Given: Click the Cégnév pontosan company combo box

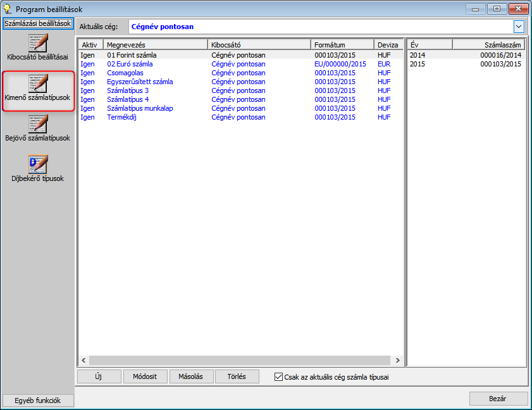Looking at the screenshot, I should tap(327, 27).
